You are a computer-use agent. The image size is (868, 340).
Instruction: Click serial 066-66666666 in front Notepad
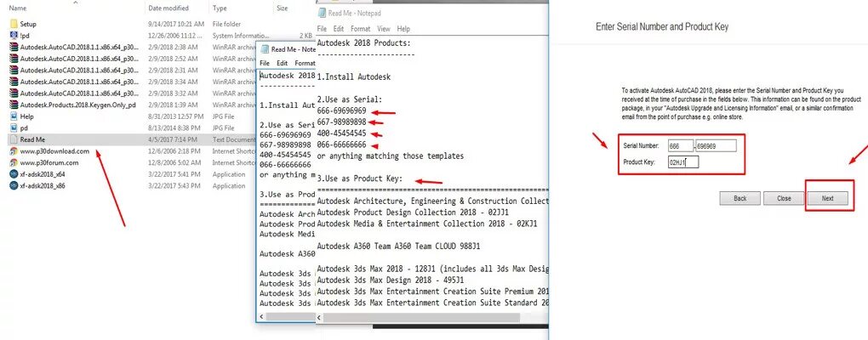(341, 144)
